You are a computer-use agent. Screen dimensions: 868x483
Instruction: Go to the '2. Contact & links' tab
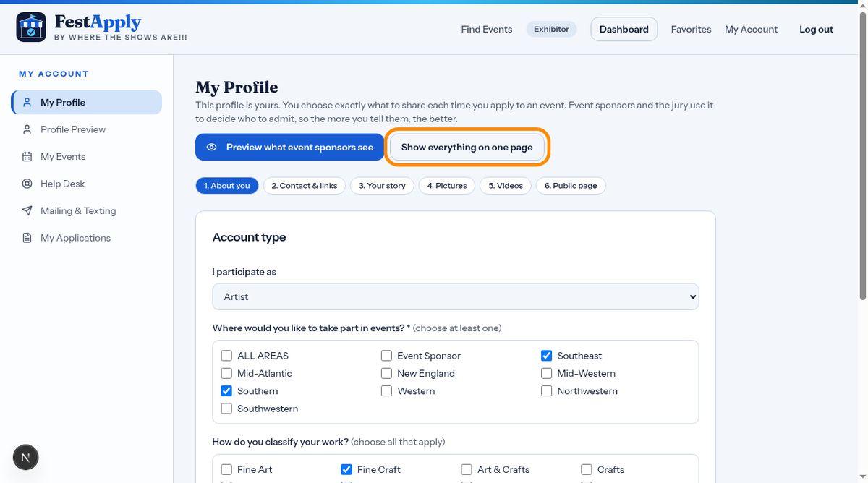(305, 186)
